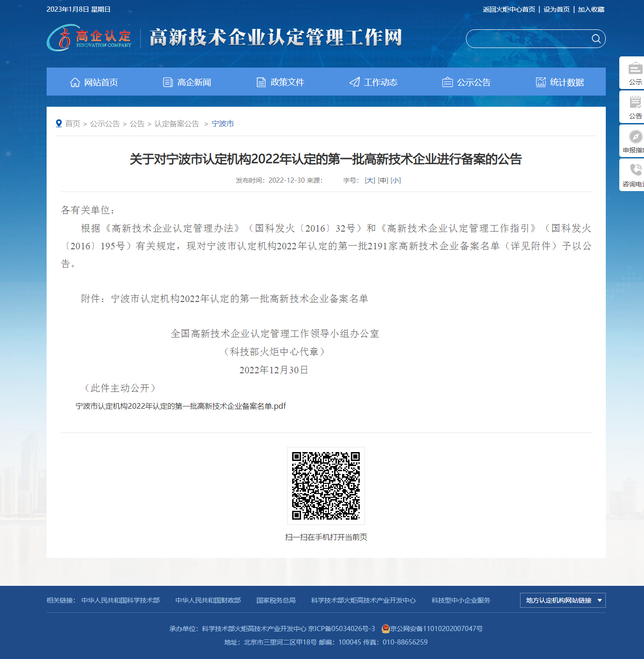644x659 pixels.
Task: Click inside the search input field
Action: (527, 39)
